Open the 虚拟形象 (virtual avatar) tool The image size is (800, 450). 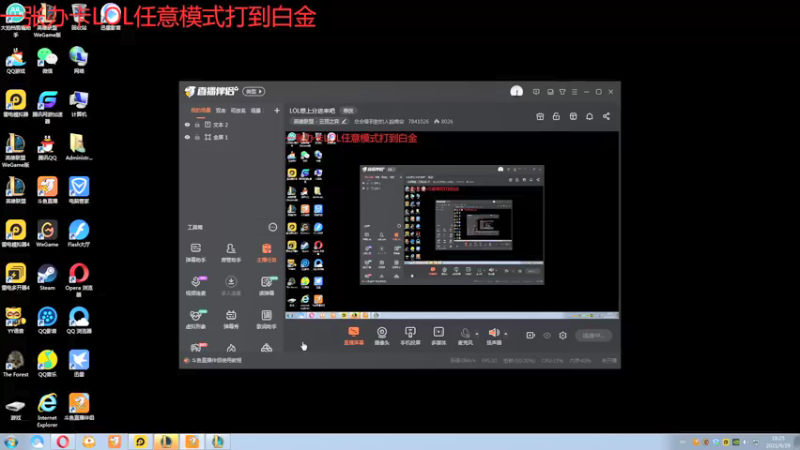(x=195, y=319)
